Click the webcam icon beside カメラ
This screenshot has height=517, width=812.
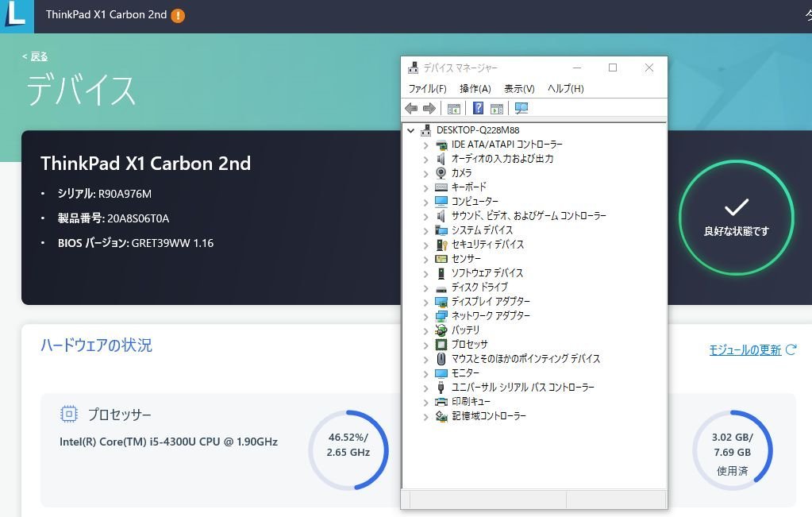[x=441, y=172]
